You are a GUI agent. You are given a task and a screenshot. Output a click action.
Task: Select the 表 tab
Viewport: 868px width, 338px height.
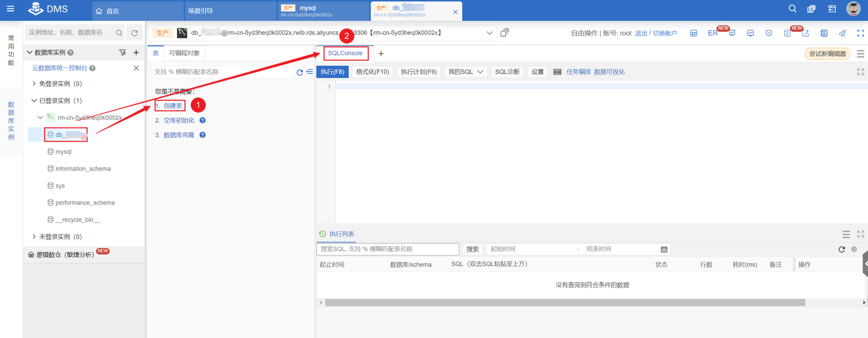tap(155, 53)
